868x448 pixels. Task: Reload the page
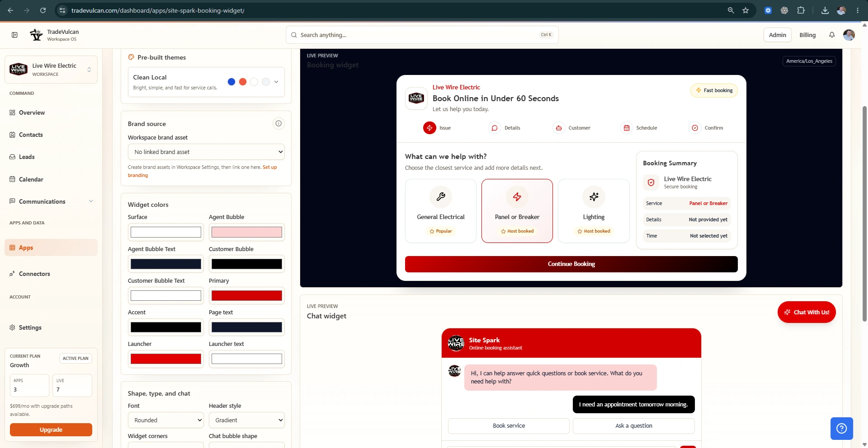pyautogui.click(x=43, y=10)
